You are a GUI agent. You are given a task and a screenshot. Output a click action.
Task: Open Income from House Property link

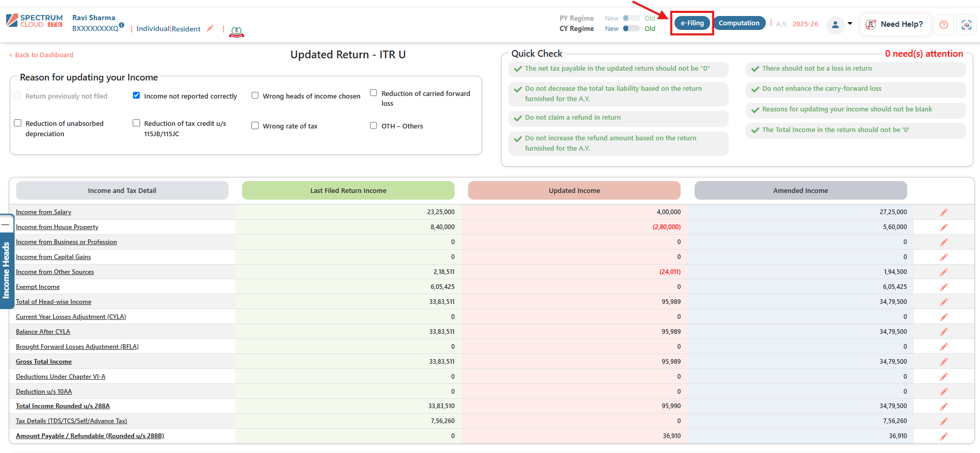pos(57,227)
